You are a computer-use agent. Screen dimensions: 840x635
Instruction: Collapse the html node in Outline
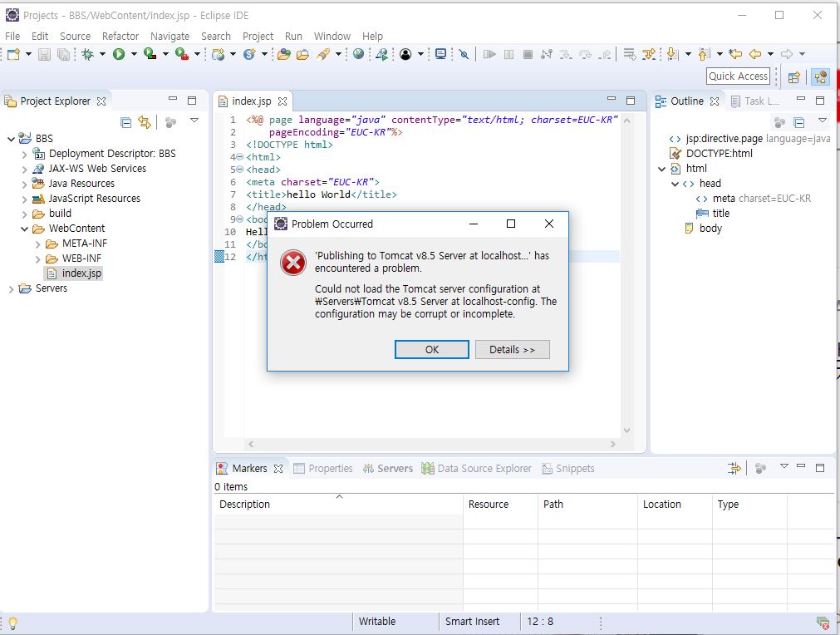tap(661, 169)
